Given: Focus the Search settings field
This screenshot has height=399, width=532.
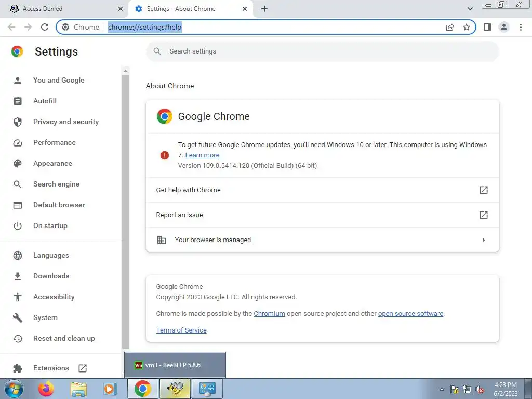Looking at the screenshot, I should 322,51.
